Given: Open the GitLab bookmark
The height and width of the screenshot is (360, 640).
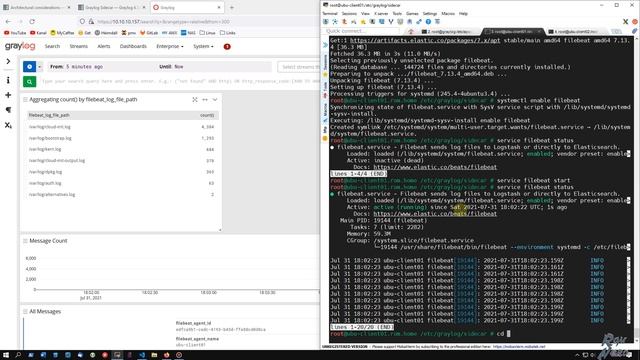Looking at the screenshot, I should (149, 33).
